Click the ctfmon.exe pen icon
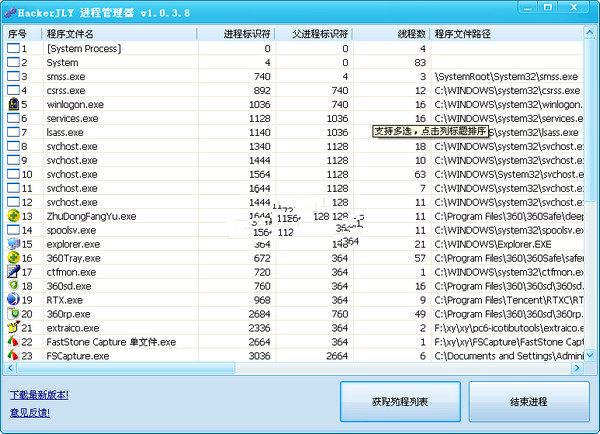The width and height of the screenshot is (600, 434). point(13,272)
